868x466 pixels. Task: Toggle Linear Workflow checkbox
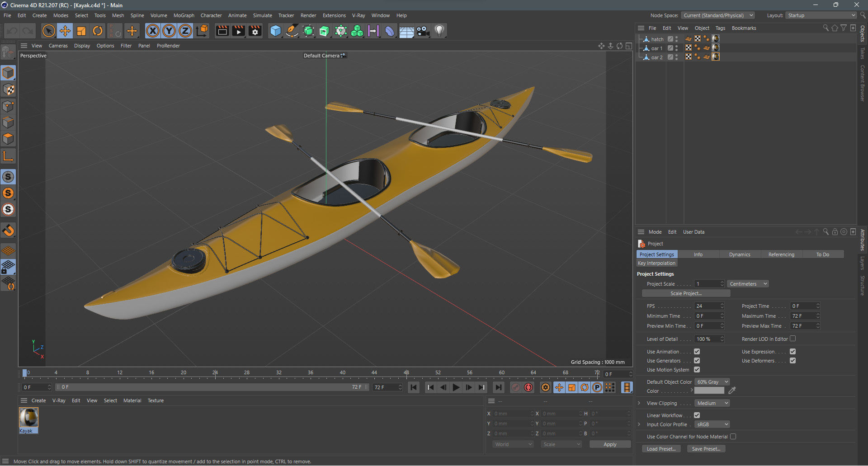[697, 415]
